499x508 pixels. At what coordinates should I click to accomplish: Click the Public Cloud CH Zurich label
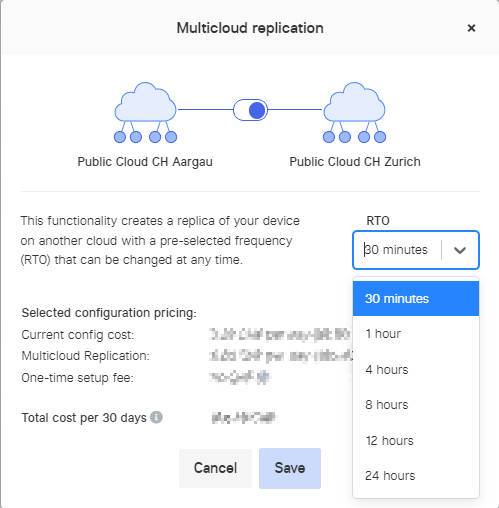pyautogui.click(x=355, y=162)
